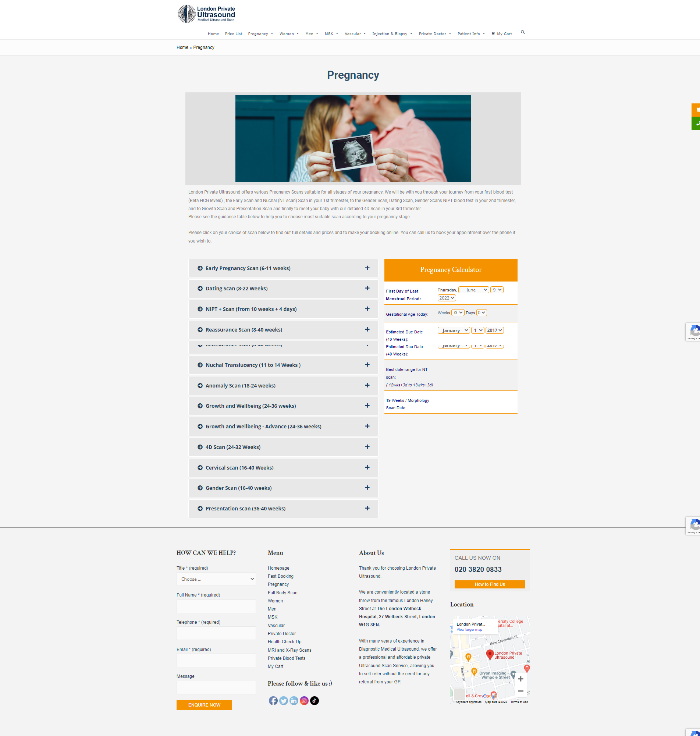Expand Presentation scan plus icon
This screenshot has height=736, width=700.
coord(367,508)
